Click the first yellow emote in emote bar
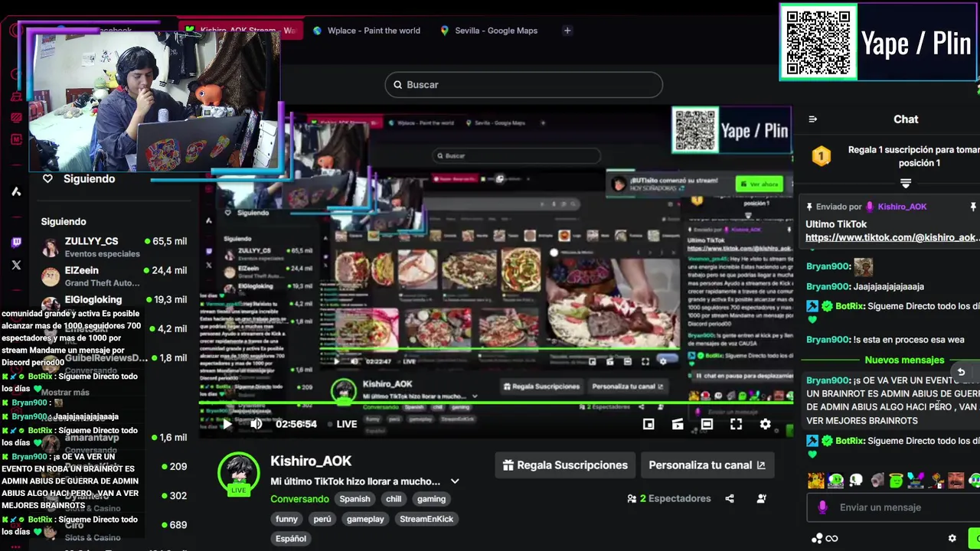The width and height of the screenshot is (980, 551). (816, 481)
